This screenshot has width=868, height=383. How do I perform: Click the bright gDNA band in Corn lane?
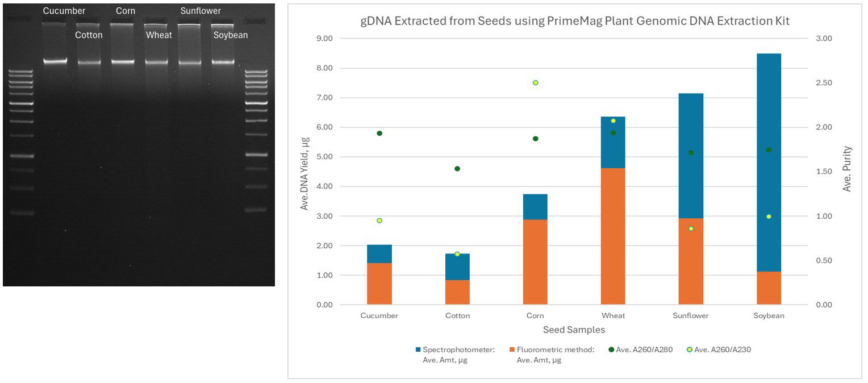(122, 61)
